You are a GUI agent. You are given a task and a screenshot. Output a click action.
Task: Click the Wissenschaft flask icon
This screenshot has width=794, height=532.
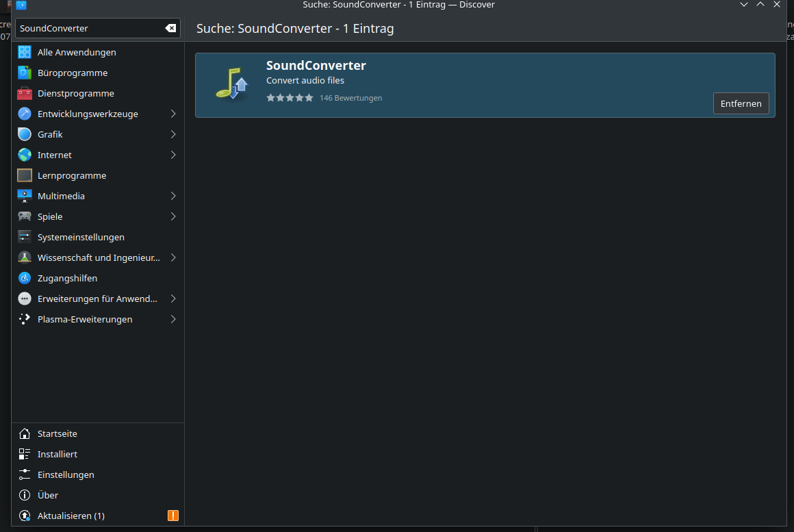click(25, 257)
